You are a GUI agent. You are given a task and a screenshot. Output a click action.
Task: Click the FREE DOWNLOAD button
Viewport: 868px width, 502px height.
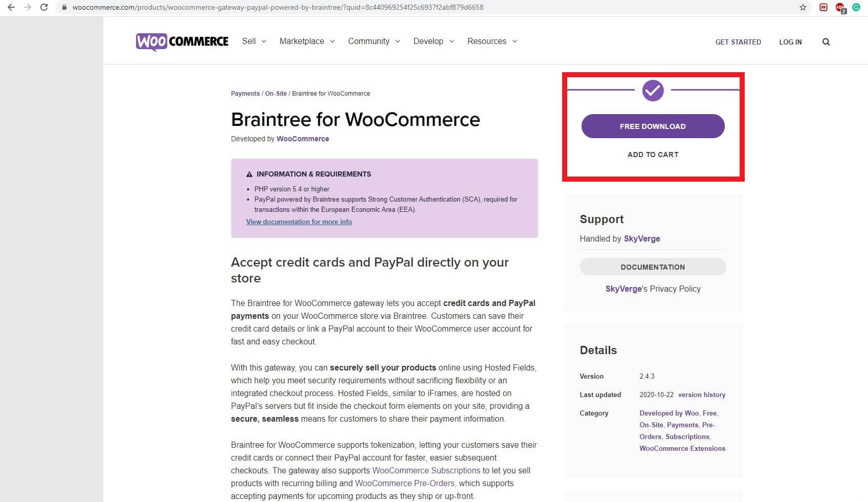pyautogui.click(x=653, y=126)
